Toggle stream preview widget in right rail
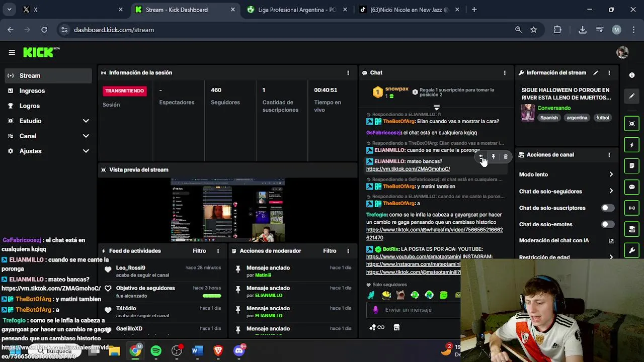Image resolution: width=644 pixels, height=362 pixels. pyautogui.click(x=632, y=124)
